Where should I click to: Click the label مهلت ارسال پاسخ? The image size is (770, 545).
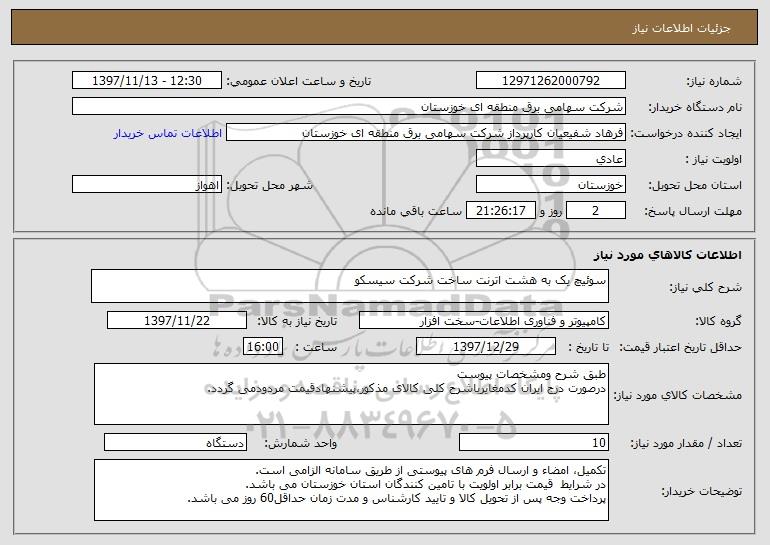click(x=692, y=211)
